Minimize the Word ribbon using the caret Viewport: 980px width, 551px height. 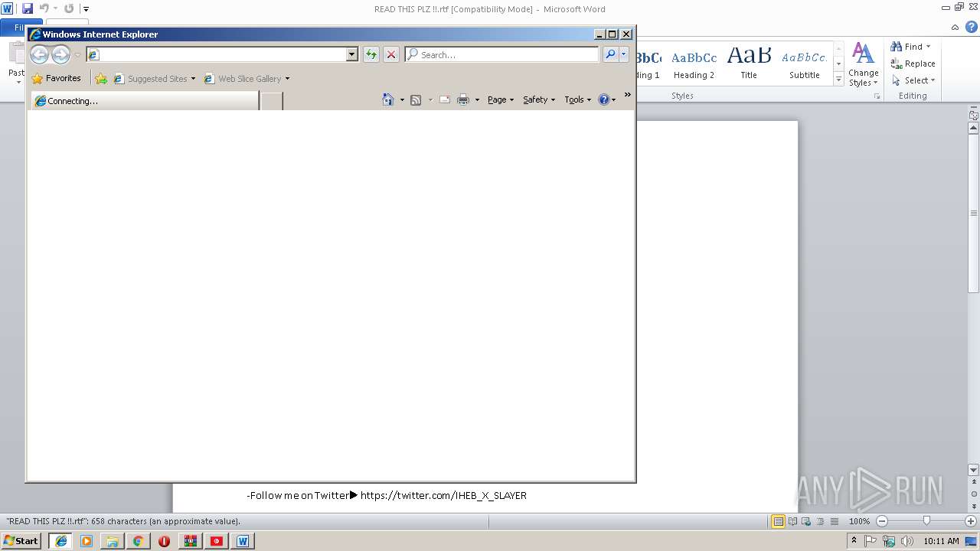click(955, 27)
